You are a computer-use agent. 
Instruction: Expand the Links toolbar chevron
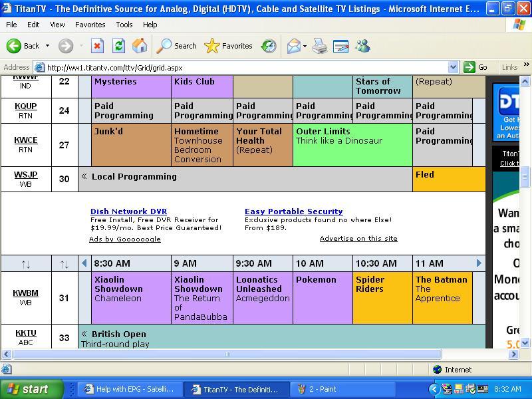526,64
